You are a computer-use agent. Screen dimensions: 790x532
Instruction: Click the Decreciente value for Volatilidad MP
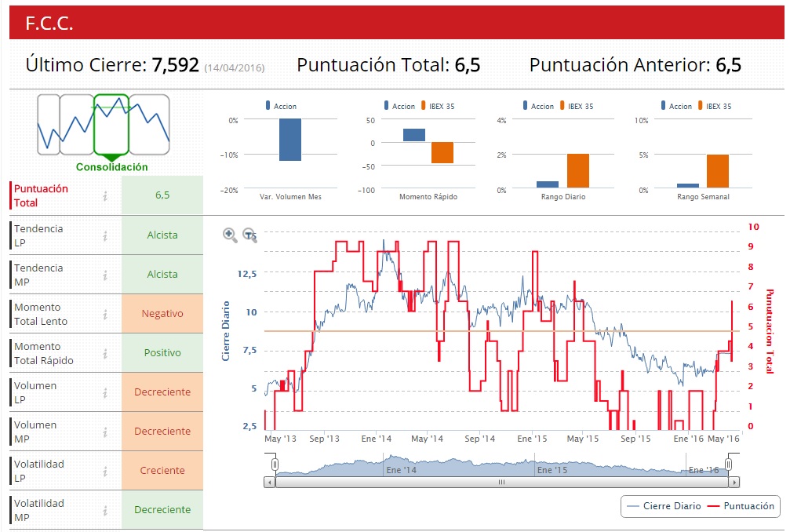(x=162, y=510)
